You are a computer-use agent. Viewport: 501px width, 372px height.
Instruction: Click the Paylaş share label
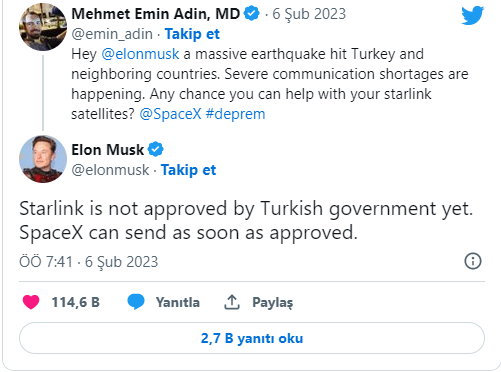coord(273,302)
